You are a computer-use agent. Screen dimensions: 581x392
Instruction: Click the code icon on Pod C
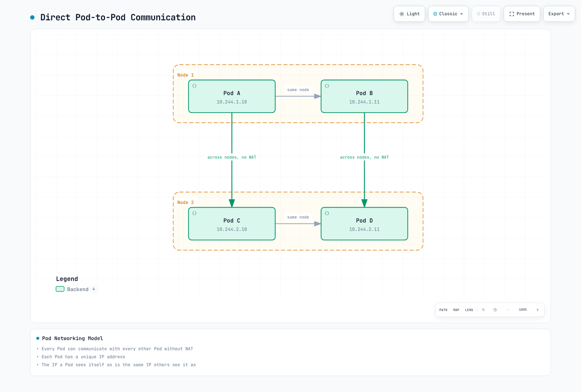pyautogui.click(x=195, y=213)
